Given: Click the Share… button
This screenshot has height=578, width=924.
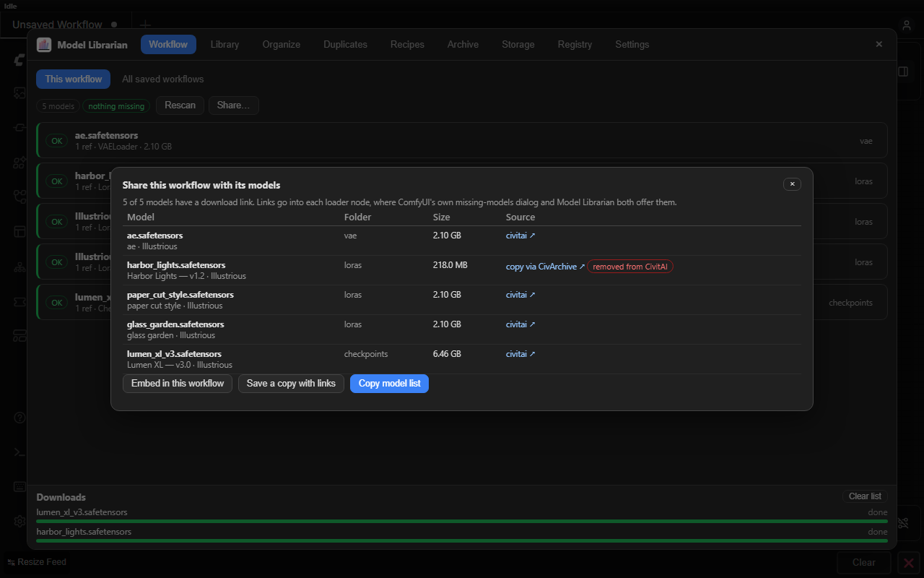Looking at the screenshot, I should [x=233, y=105].
